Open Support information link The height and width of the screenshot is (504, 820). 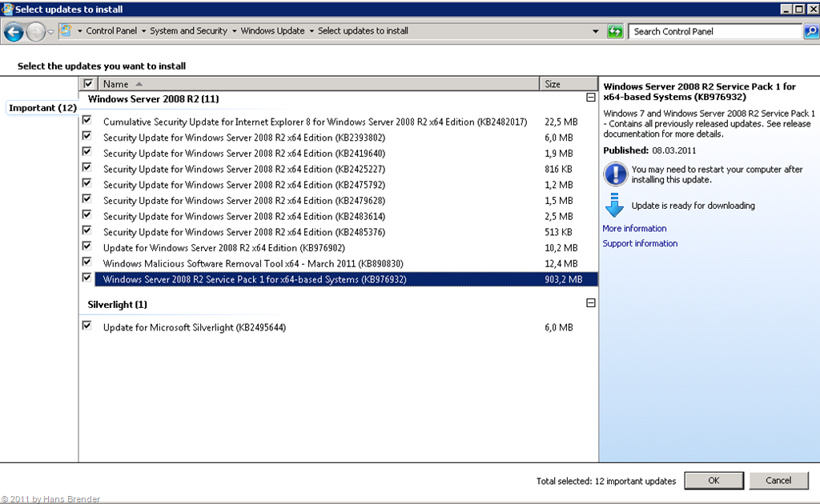(x=640, y=243)
